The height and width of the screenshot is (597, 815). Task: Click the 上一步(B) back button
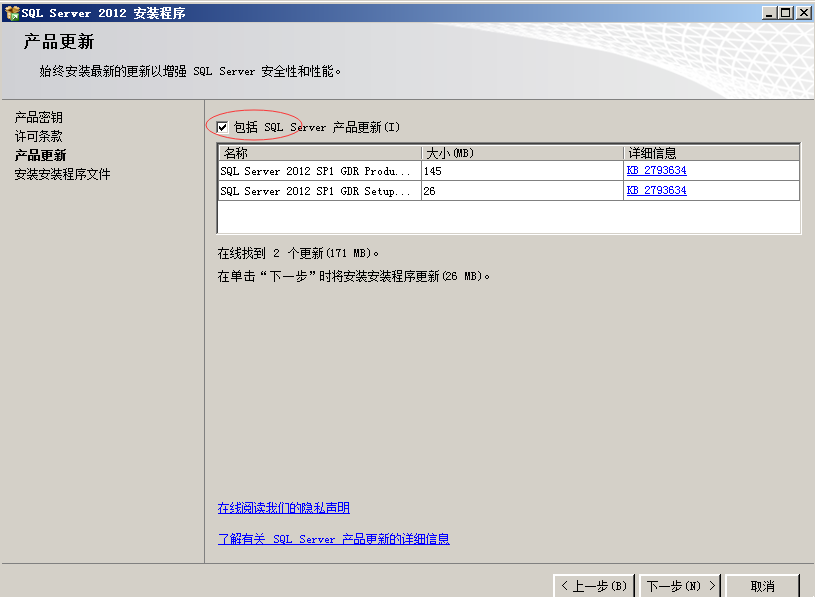(594, 586)
